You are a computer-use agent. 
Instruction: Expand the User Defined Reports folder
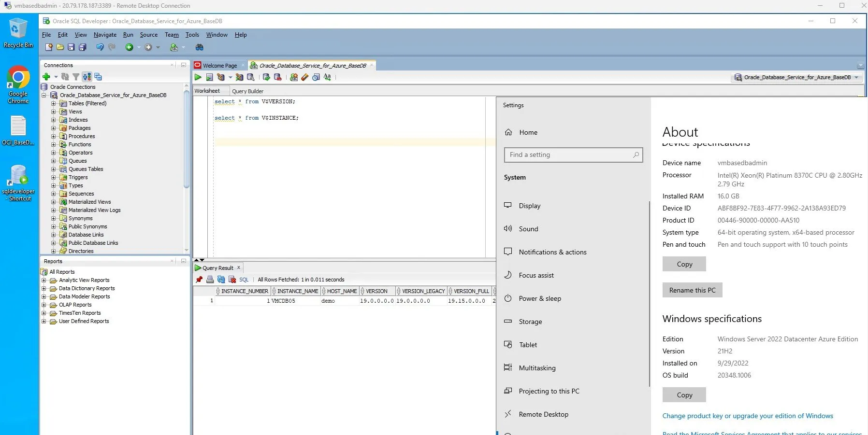pos(44,321)
